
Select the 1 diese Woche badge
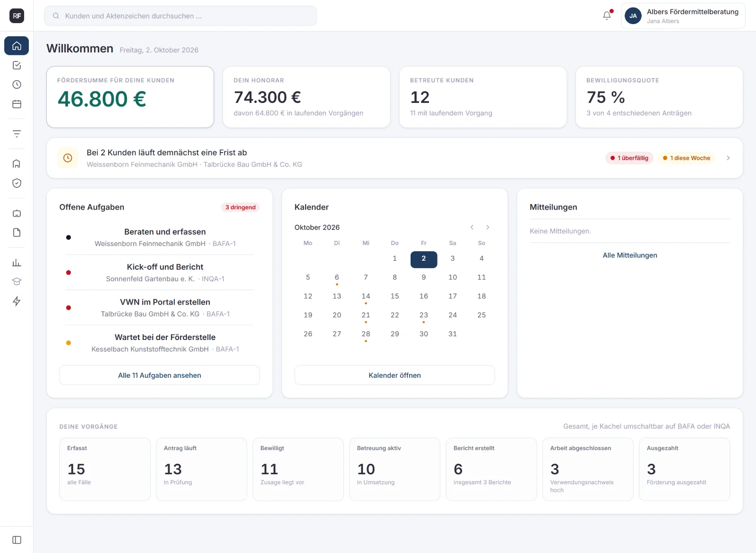[687, 158]
